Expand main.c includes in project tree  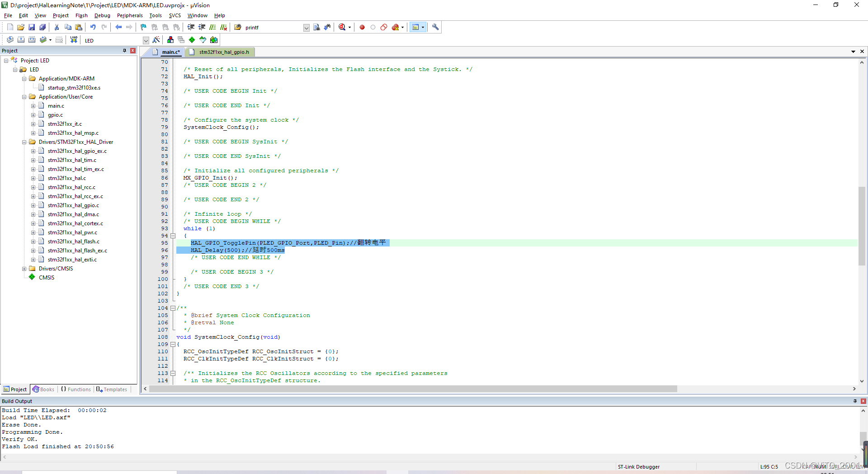[33, 106]
